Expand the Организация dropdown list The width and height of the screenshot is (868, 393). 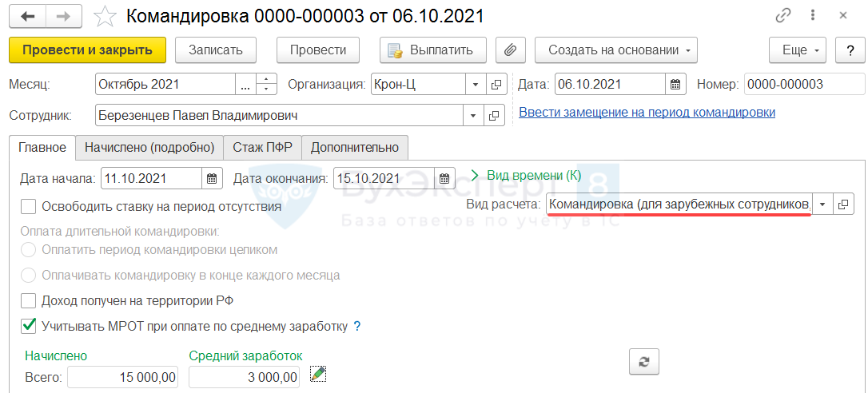[475, 84]
